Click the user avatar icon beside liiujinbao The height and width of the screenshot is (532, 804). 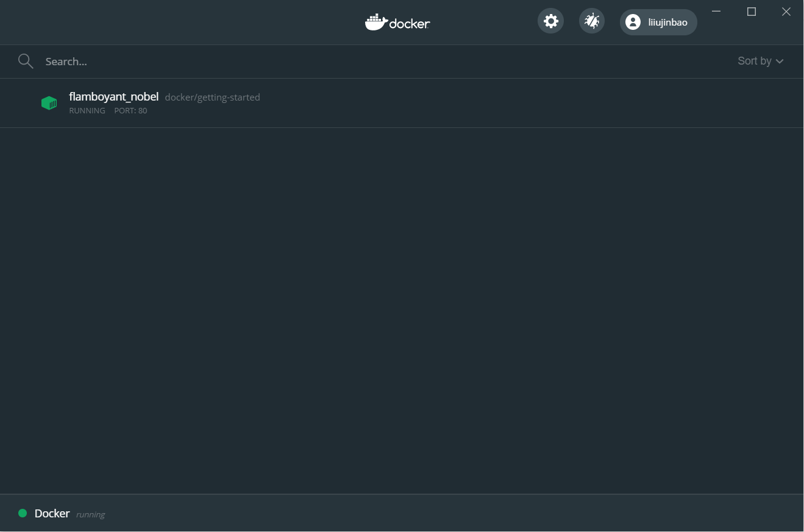(x=633, y=22)
